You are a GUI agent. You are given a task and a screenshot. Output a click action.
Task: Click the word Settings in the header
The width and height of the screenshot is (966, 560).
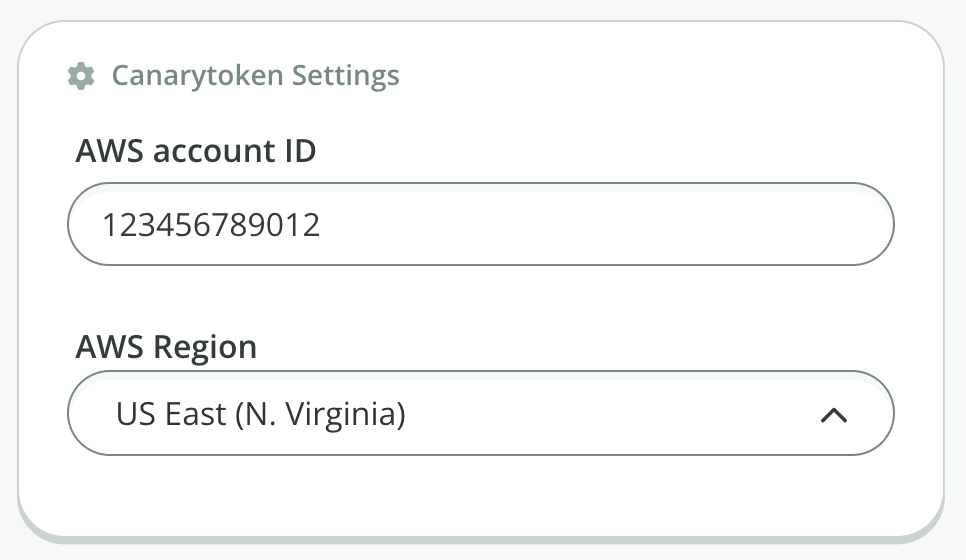[x=345, y=75]
